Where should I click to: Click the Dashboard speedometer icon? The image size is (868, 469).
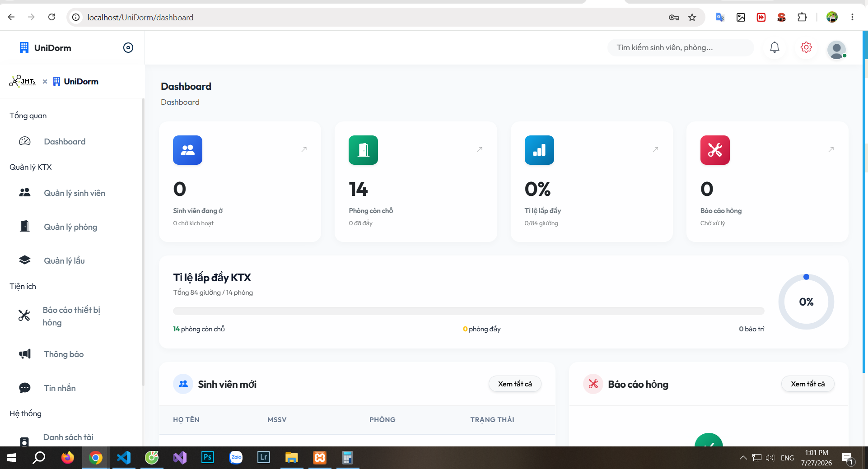click(x=25, y=141)
